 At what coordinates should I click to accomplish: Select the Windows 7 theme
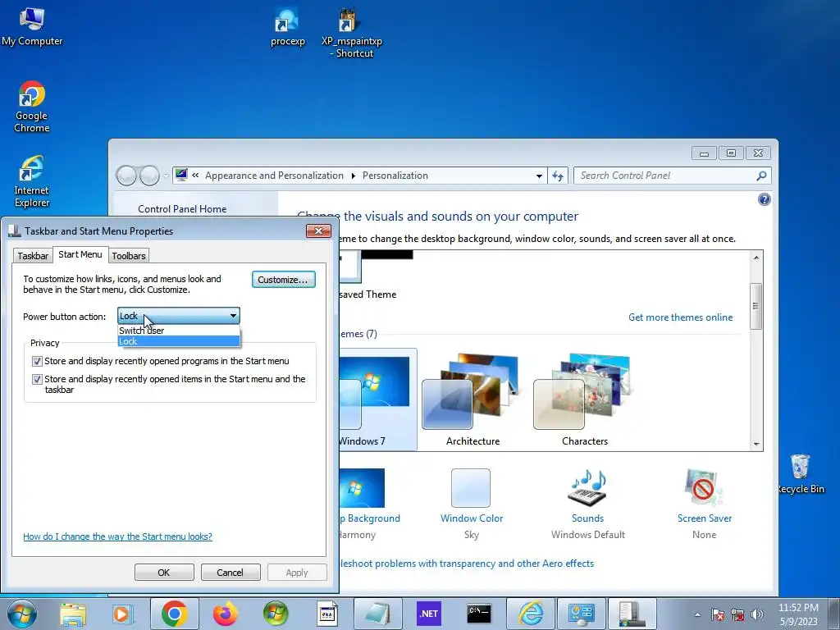coord(378,399)
